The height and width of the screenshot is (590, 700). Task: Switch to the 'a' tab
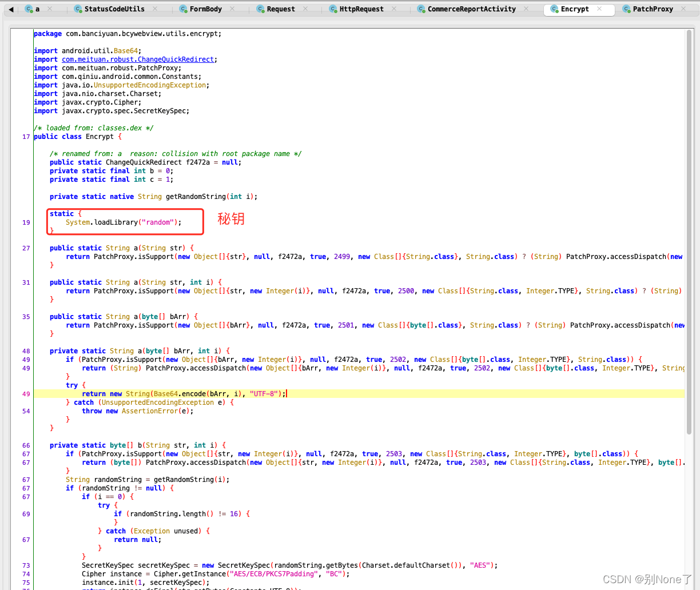38,9
